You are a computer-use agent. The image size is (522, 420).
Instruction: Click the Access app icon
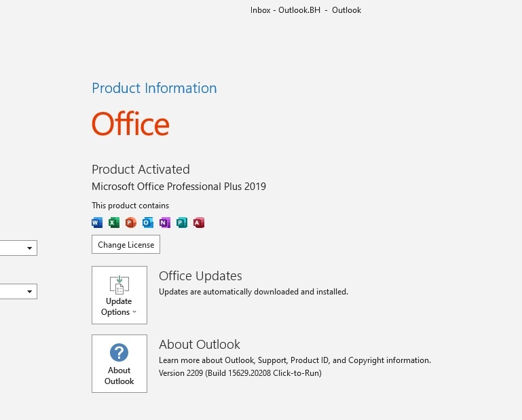(199, 223)
